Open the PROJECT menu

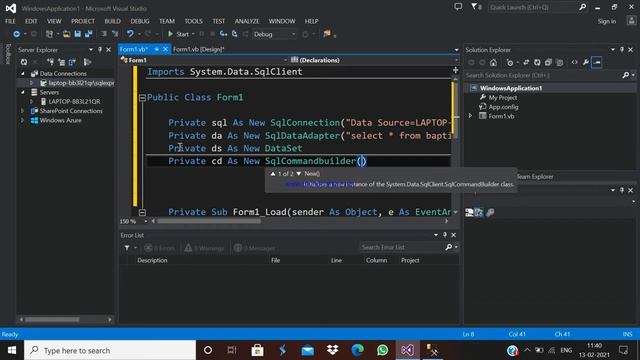[x=83, y=21]
